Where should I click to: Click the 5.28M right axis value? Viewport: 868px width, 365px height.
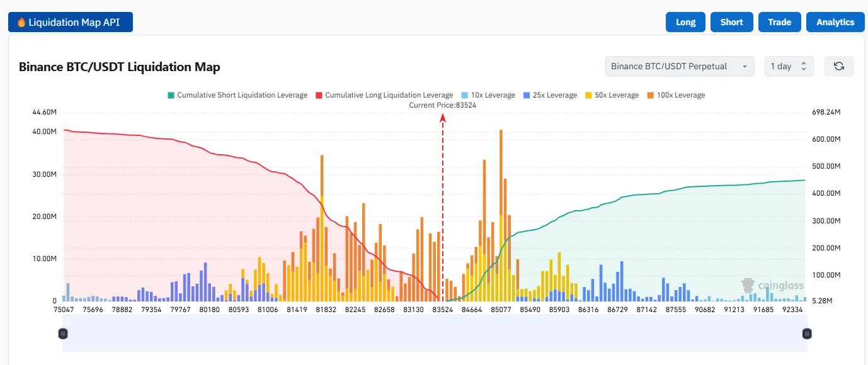coord(821,301)
